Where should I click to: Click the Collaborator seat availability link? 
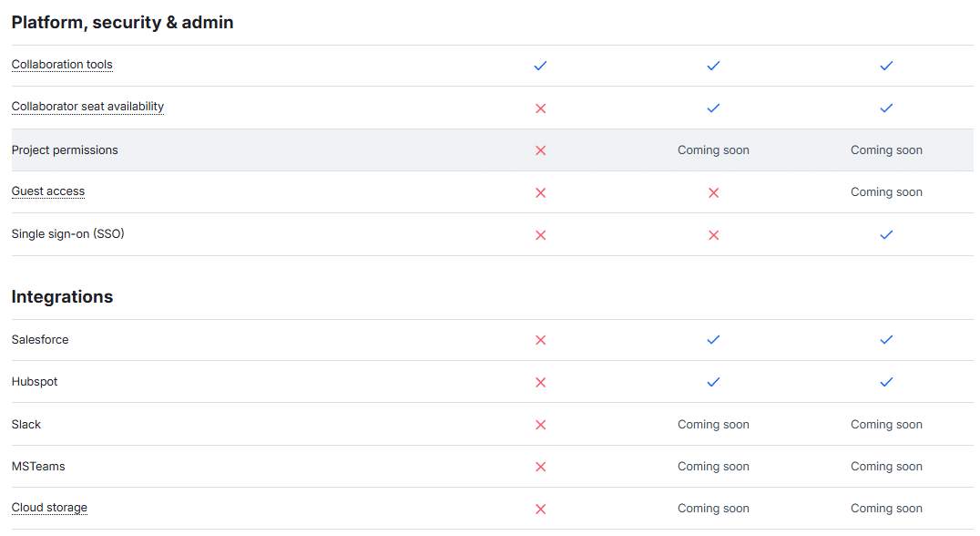(87, 107)
